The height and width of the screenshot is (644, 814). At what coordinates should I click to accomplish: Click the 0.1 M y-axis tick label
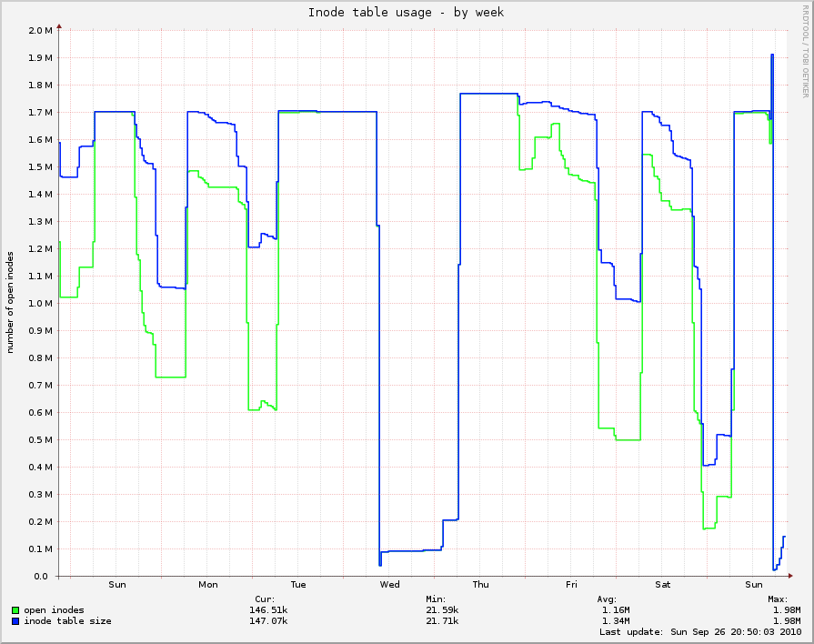coord(41,549)
